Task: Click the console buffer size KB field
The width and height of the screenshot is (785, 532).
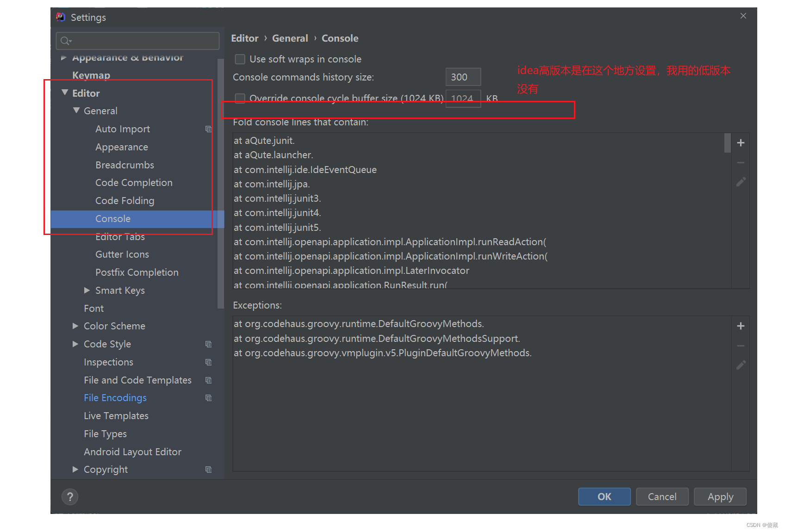Action: click(463, 98)
